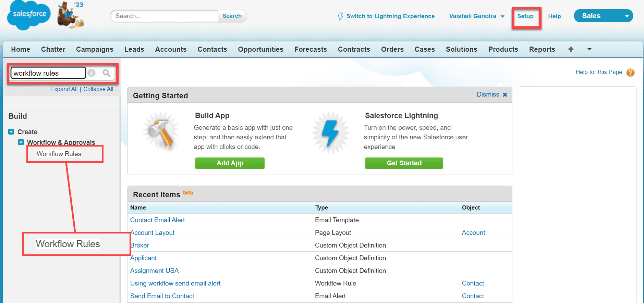Screen dimensions: 644x303
Task: Open Workflow Rules in the setup tree
Action: coord(59,154)
